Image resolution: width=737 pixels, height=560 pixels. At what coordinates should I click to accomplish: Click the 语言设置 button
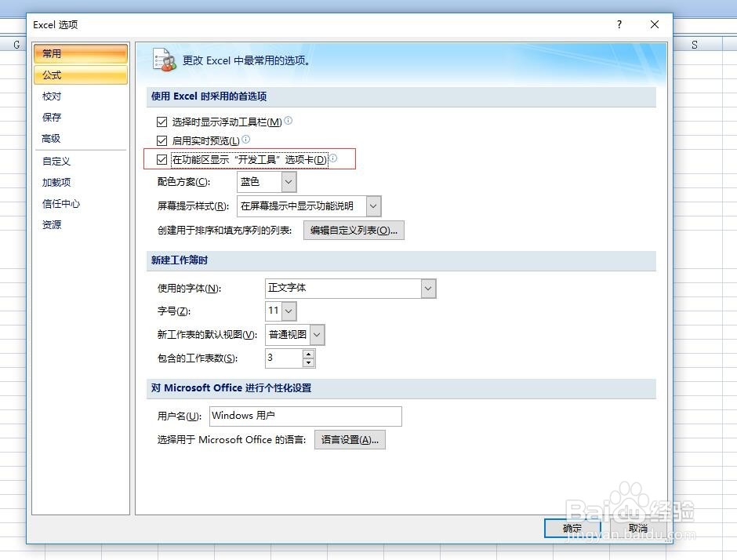[x=350, y=439]
